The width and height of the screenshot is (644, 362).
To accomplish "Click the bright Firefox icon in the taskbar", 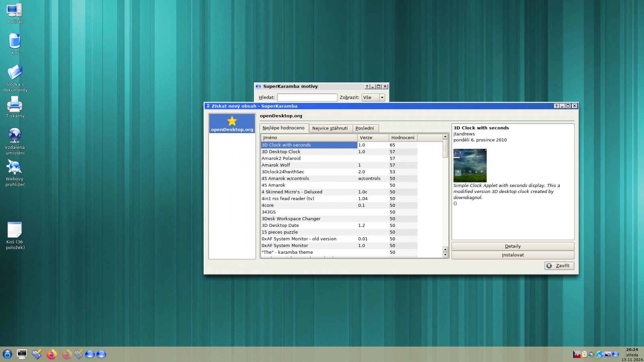I will pyautogui.click(x=52, y=354).
